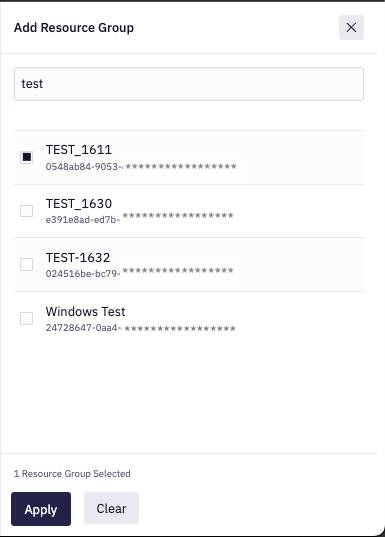This screenshot has width=385, height=537.
Task: Click the ID starting with 024516be-bc79
Action: pyautogui.click(x=139, y=272)
